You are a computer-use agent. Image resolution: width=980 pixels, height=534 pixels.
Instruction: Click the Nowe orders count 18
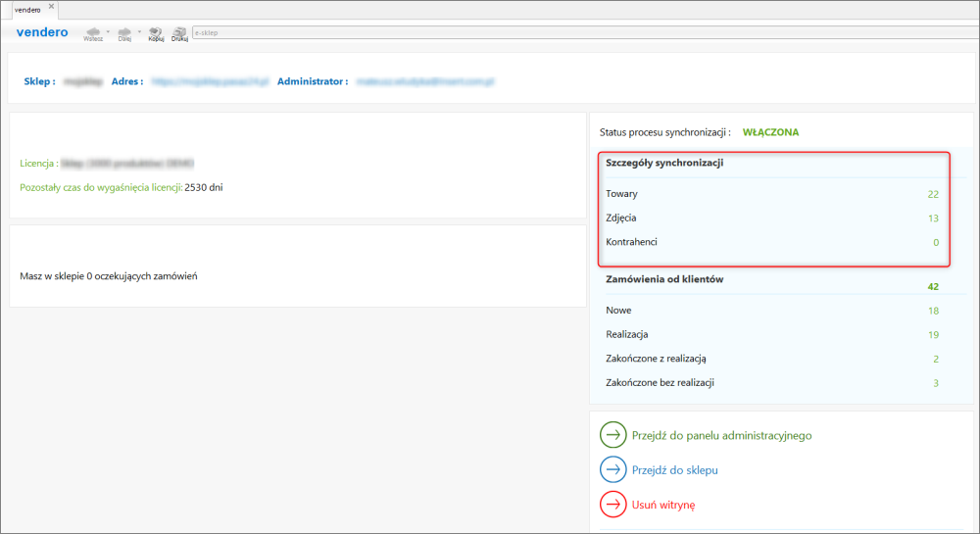click(933, 311)
